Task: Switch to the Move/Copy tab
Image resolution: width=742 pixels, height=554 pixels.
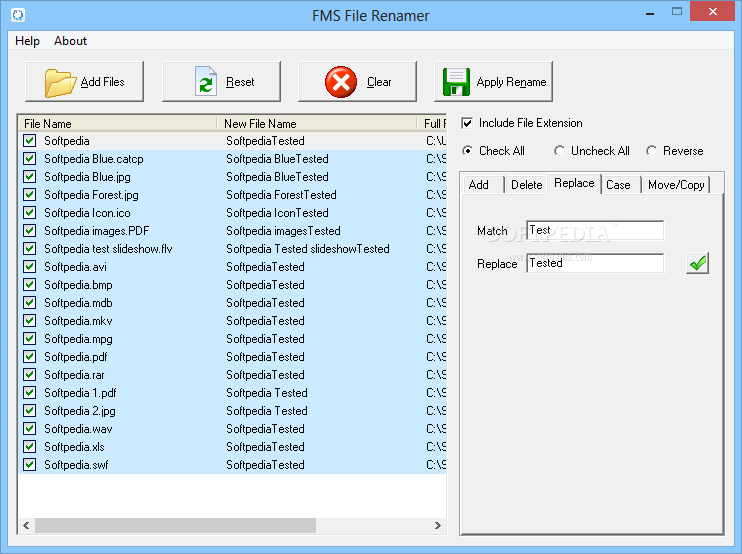Action: tap(676, 185)
